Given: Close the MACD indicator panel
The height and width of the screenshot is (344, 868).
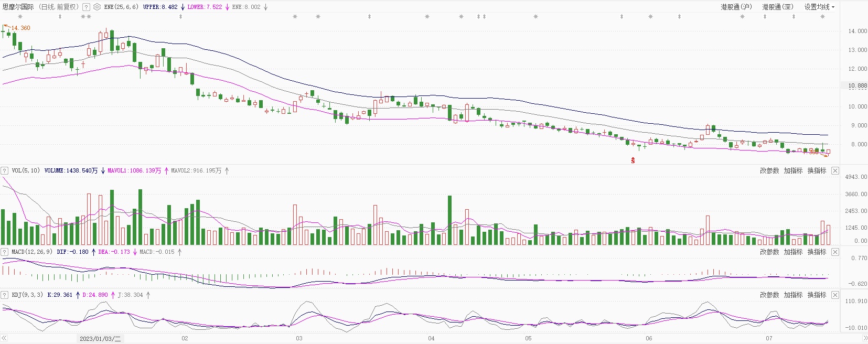Looking at the screenshot, I should pos(835,252).
